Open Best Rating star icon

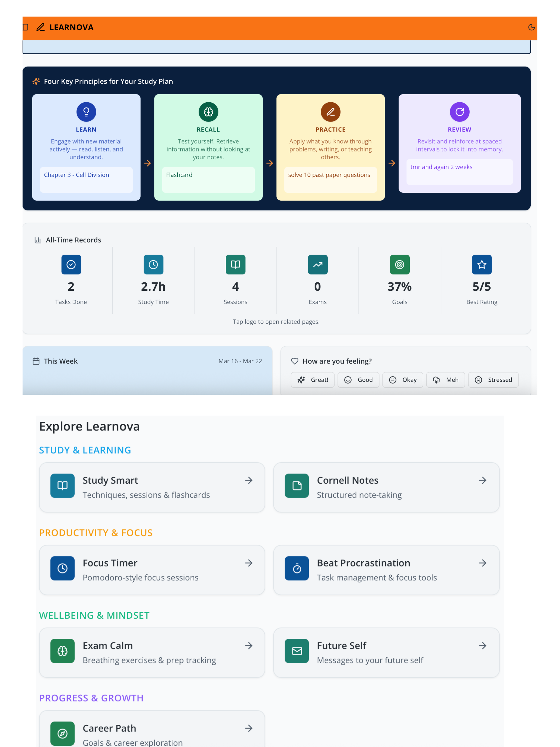click(x=482, y=264)
